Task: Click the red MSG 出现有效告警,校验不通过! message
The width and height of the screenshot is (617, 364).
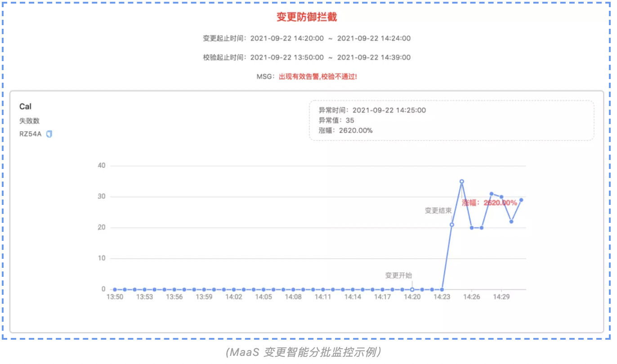Action: [x=318, y=77]
